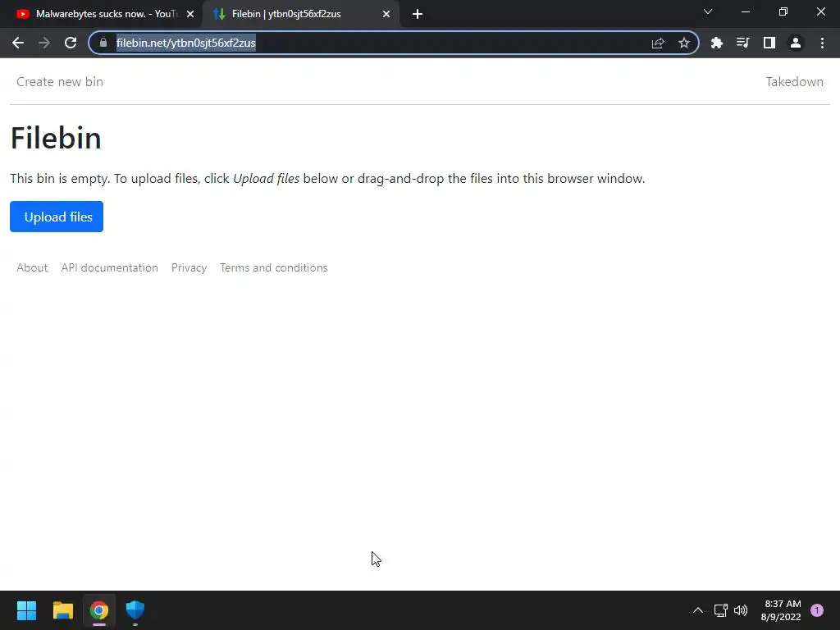This screenshot has width=840, height=630.
Task: Open the Chrome profile menu
Action: click(796, 43)
